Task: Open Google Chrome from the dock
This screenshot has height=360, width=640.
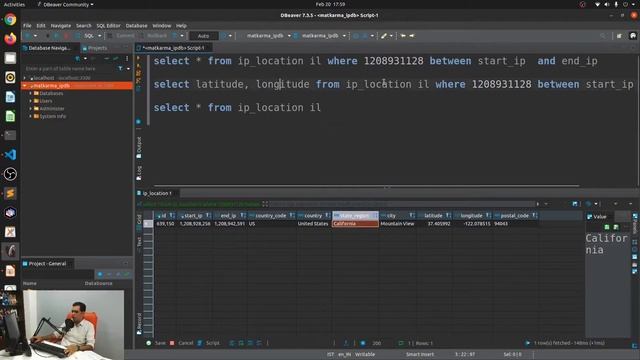Action: [10, 19]
